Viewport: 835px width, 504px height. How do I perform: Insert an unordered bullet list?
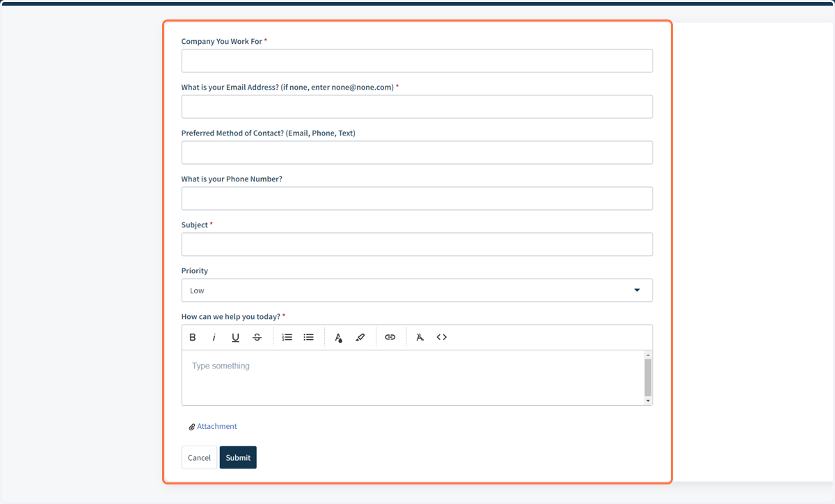pyautogui.click(x=309, y=337)
